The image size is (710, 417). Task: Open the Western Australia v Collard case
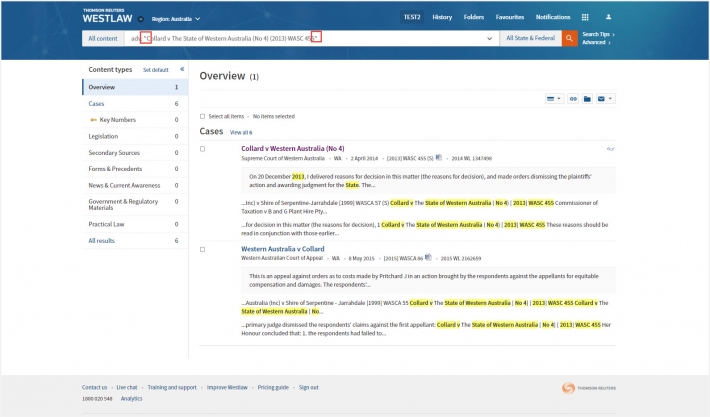point(283,249)
